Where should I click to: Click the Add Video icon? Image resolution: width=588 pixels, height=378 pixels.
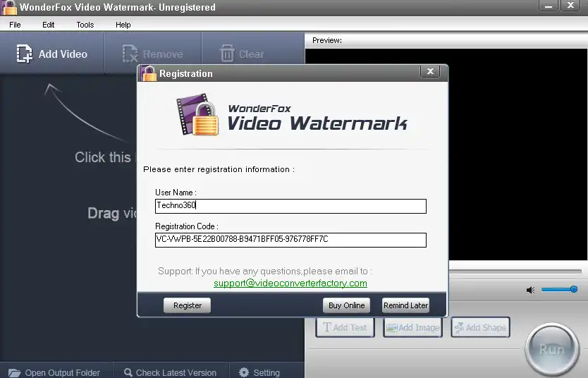[x=25, y=54]
